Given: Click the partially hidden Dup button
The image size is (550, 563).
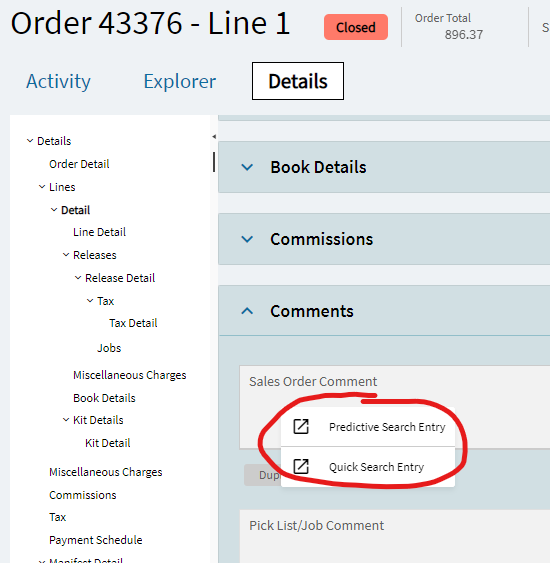Looking at the screenshot, I should coord(262,475).
